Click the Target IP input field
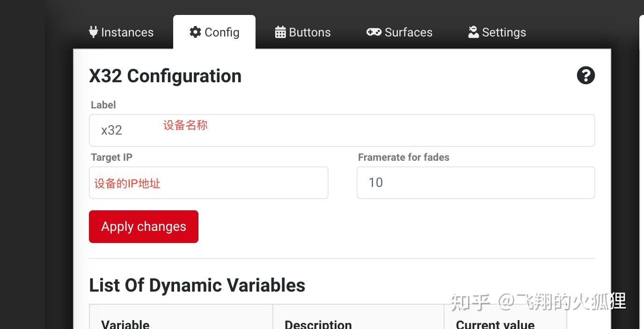The height and width of the screenshot is (329, 644). click(208, 182)
